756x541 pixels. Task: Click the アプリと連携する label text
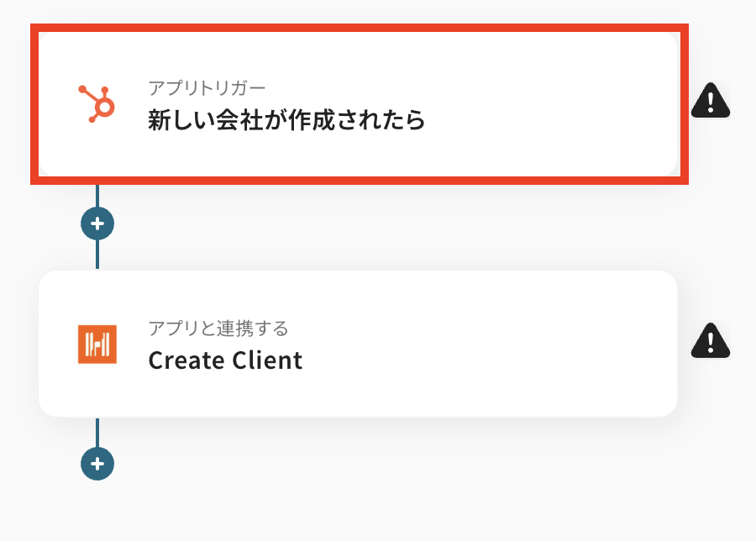click(218, 328)
